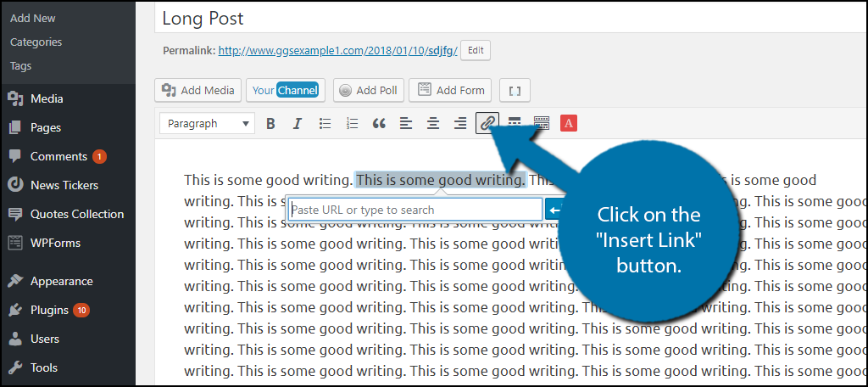
Task: Click the Paste URL search field
Action: pos(415,210)
